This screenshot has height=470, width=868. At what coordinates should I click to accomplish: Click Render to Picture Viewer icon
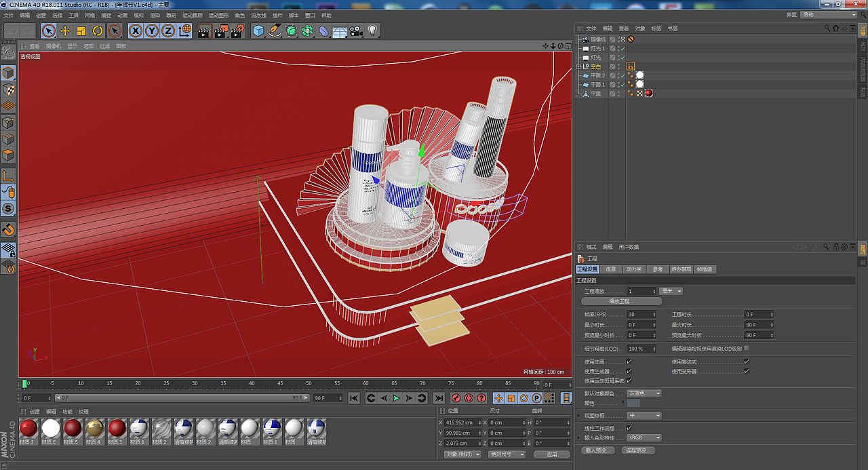pos(221,31)
